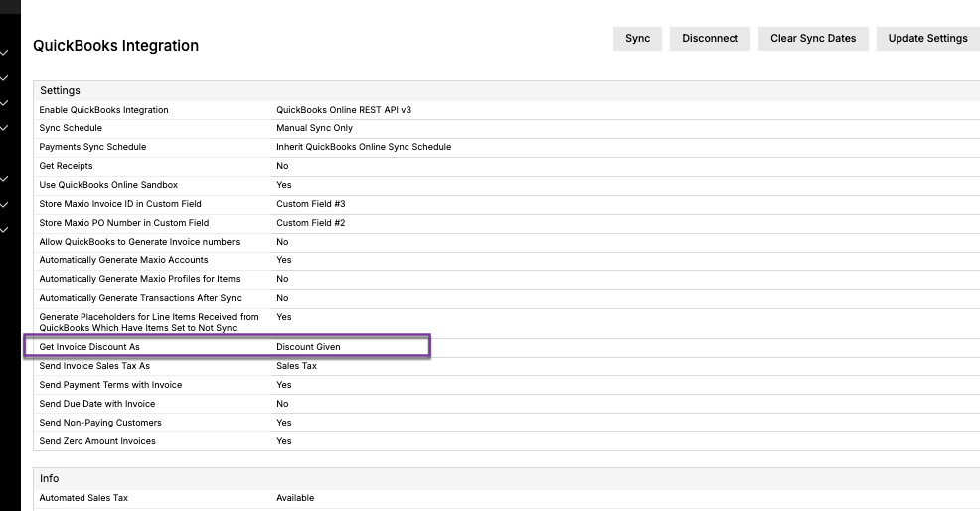The height and width of the screenshot is (511, 980).
Task: Select the Available value for Automated Sales Tax
Action: coord(295,498)
